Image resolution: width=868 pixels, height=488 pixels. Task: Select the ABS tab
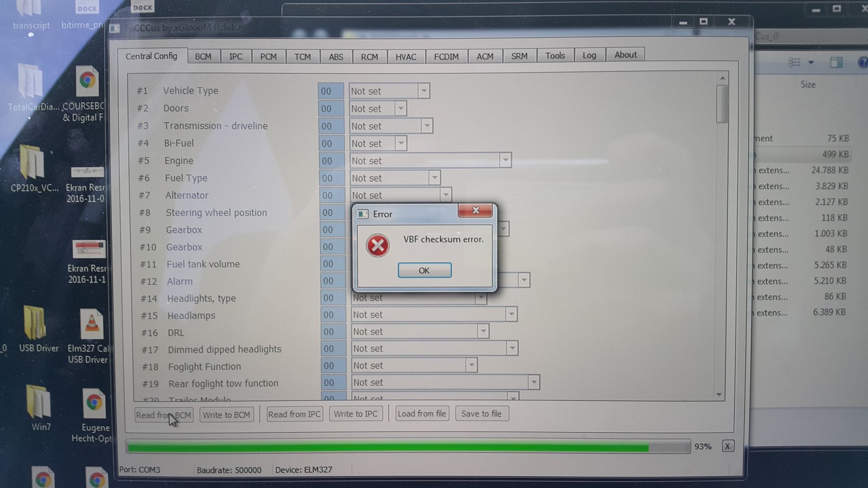pyautogui.click(x=336, y=56)
